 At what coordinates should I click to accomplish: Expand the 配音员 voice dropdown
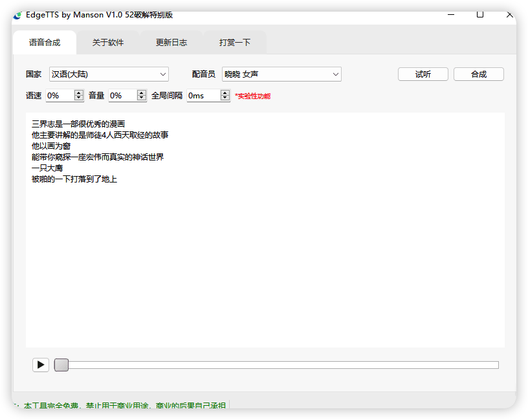click(281, 74)
